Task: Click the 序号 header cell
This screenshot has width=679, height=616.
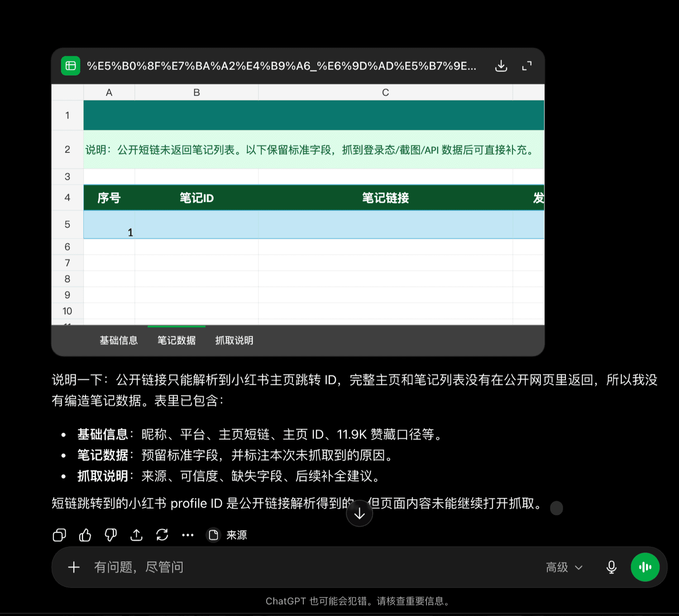Action: [x=109, y=198]
